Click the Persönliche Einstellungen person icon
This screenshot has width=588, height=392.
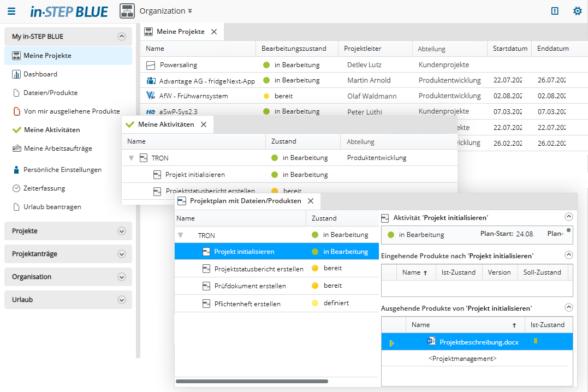pyautogui.click(x=16, y=170)
